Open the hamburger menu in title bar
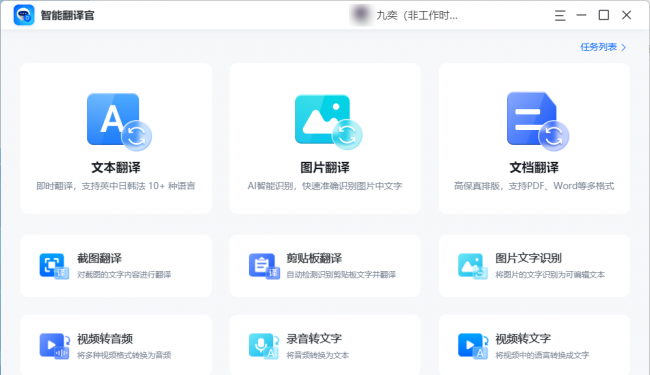 (560, 16)
